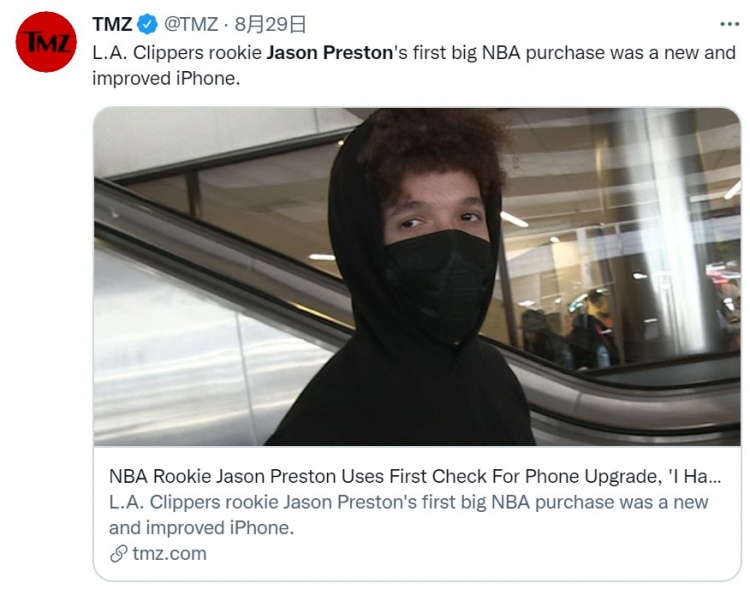Click the card description starting L.A. Clippers rookie
This screenshot has width=750, height=589.
pos(408,515)
